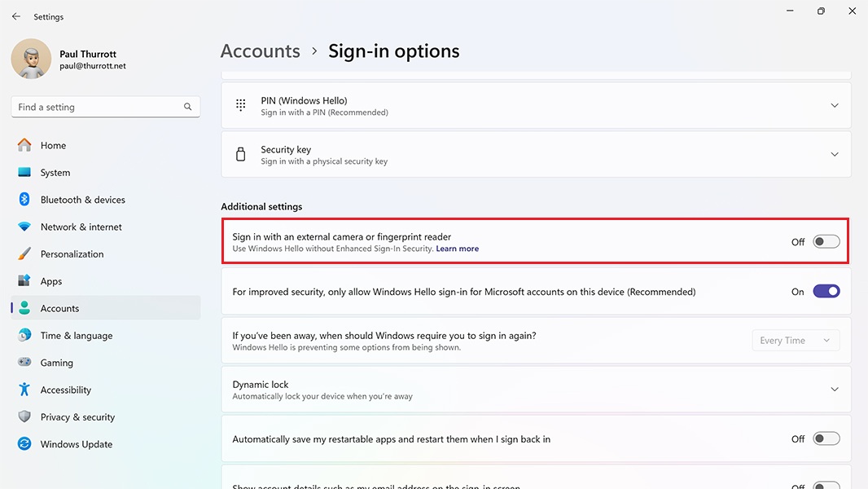The width and height of the screenshot is (868, 489).
Task: Go to Home in the sidebar
Action: pyautogui.click(x=53, y=146)
